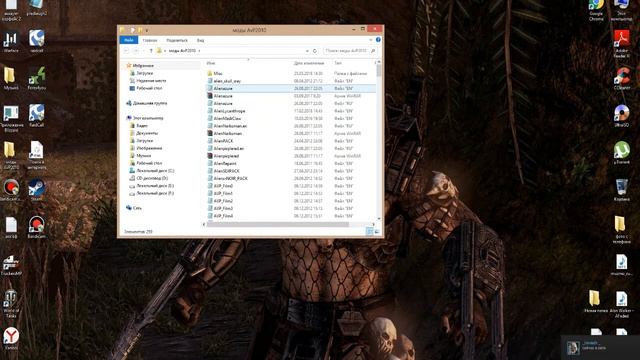Select CD-дисковод (D:) in the sidebar
The image size is (640, 360).
pos(152,178)
